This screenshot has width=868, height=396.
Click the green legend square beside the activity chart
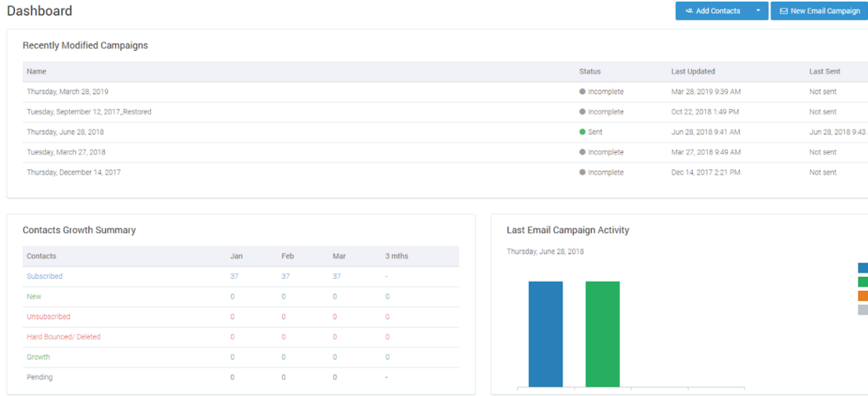click(x=862, y=282)
